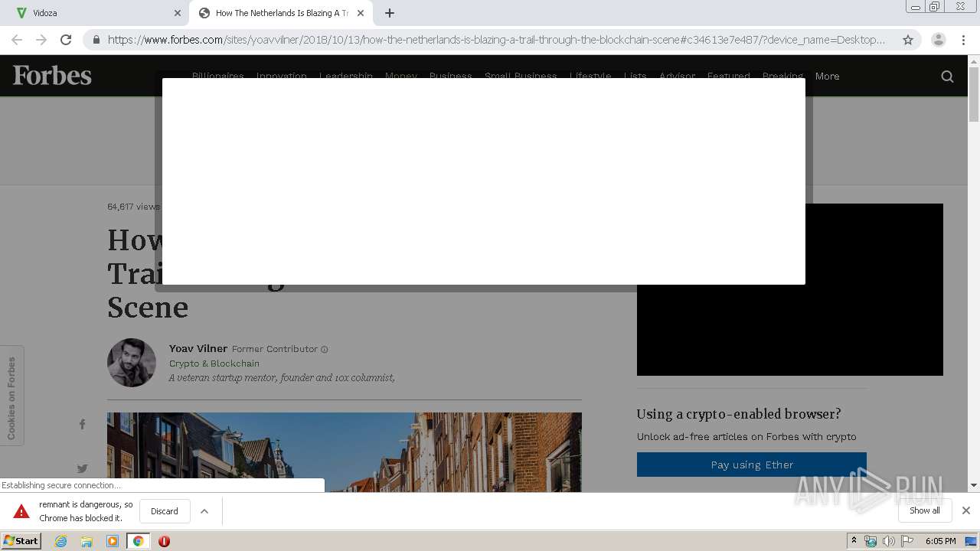
Task: Click Pay using Ether button
Action: coord(752,465)
